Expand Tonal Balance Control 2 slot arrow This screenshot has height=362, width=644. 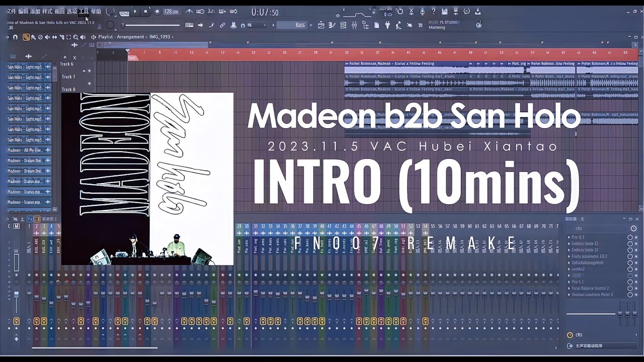[569, 288]
